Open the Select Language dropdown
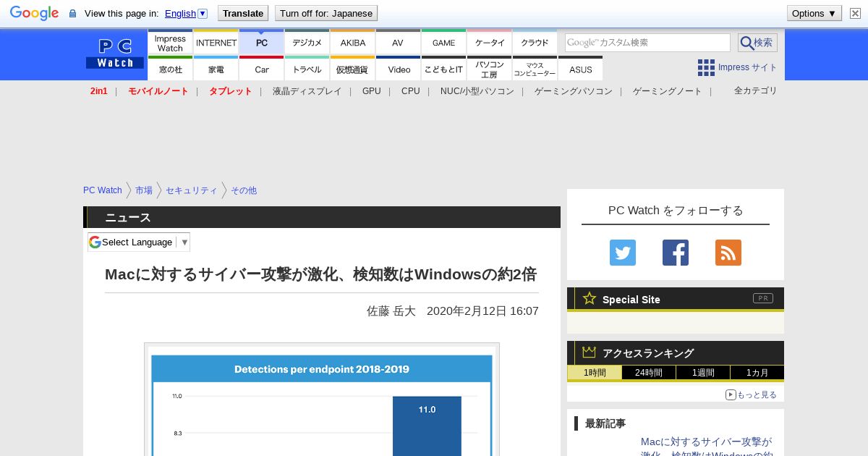This screenshot has height=456, width=868. [x=139, y=242]
